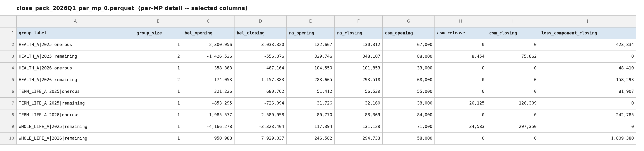Select cell HEALTH_A|2026|onerous
This screenshot has width=644, height=151.
point(75,68)
